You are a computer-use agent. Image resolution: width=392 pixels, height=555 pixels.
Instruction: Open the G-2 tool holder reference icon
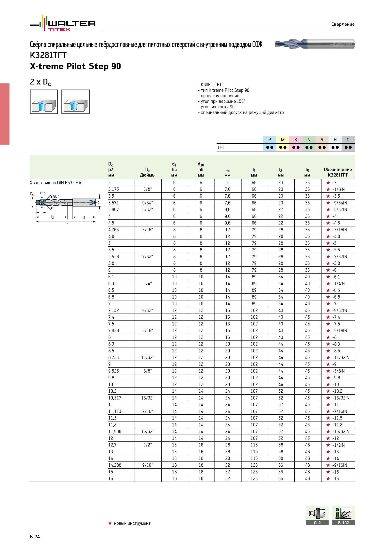(317, 516)
